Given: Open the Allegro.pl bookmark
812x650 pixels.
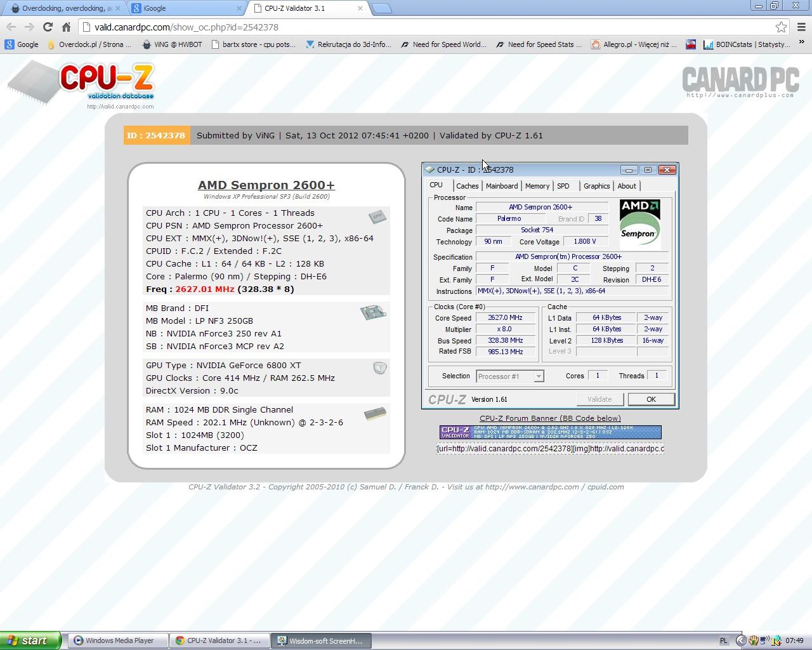Looking at the screenshot, I should [x=634, y=44].
